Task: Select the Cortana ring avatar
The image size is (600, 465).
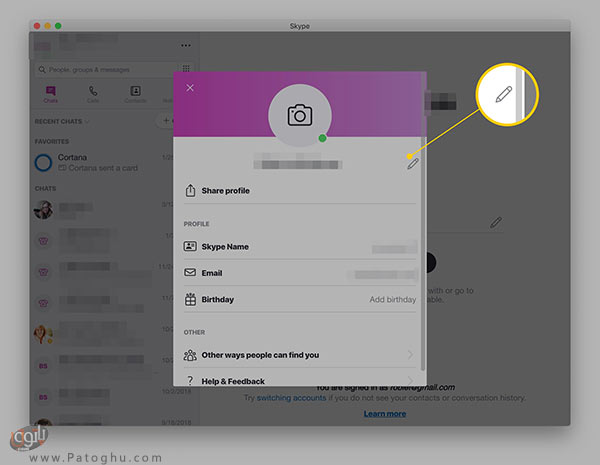Action: 43,163
